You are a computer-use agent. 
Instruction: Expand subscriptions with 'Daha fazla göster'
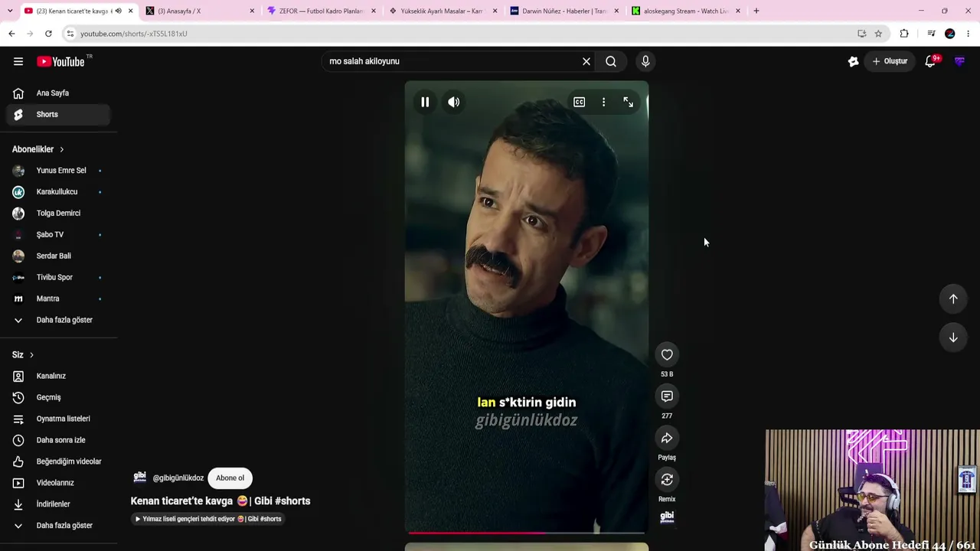pos(58,320)
